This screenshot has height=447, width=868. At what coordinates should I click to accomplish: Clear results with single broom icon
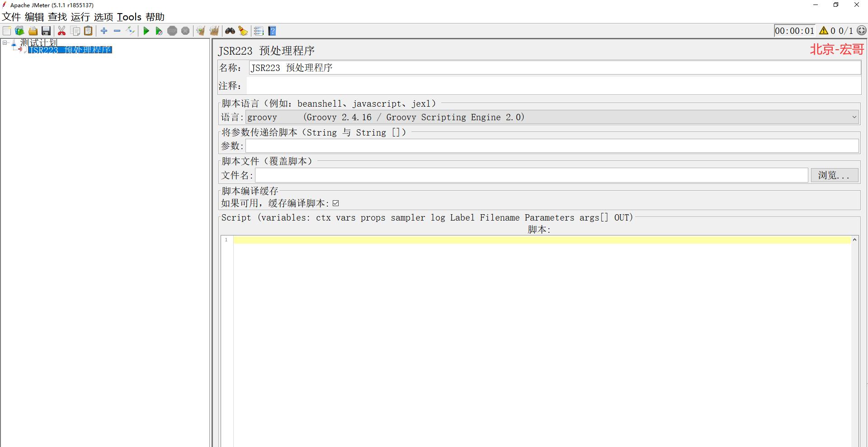click(201, 31)
